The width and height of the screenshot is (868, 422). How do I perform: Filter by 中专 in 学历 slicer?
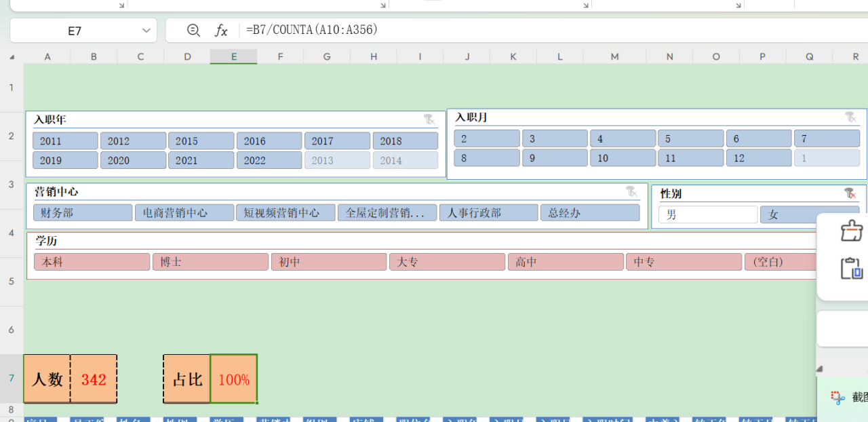[684, 262]
